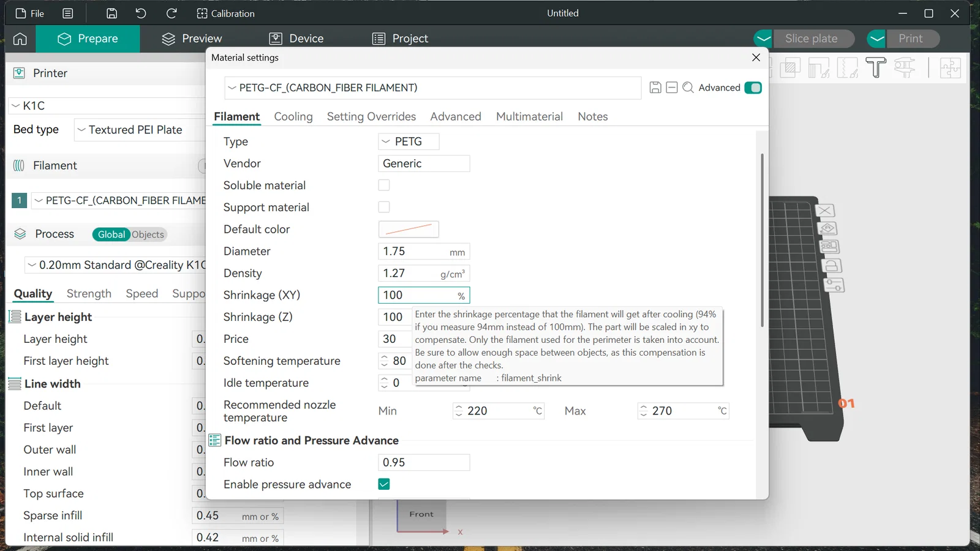Open the Calibration menu
Image resolution: width=980 pixels, height=551 pixels.
tap(225, 13)
